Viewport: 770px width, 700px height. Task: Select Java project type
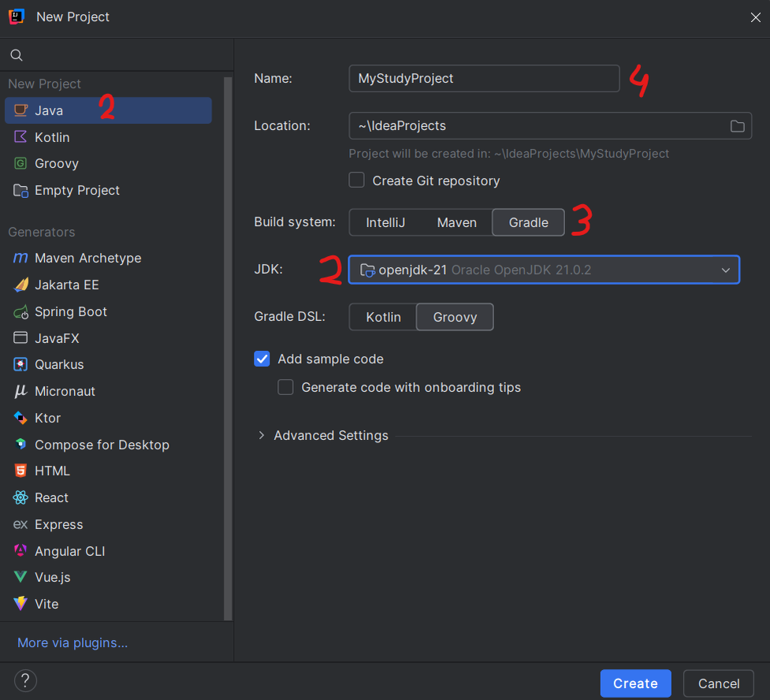click(108, 110)
